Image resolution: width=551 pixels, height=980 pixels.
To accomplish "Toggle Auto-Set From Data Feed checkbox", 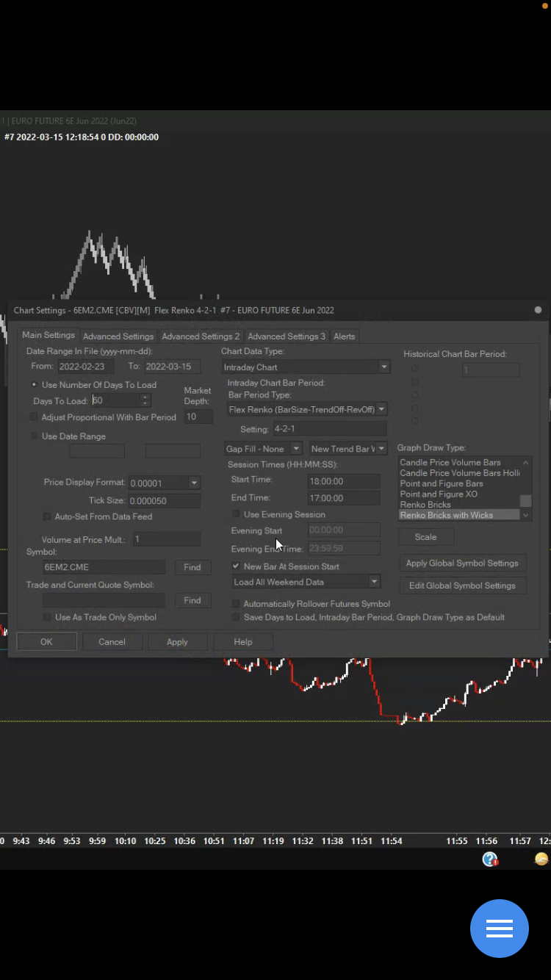I will (x=48, y=516).
